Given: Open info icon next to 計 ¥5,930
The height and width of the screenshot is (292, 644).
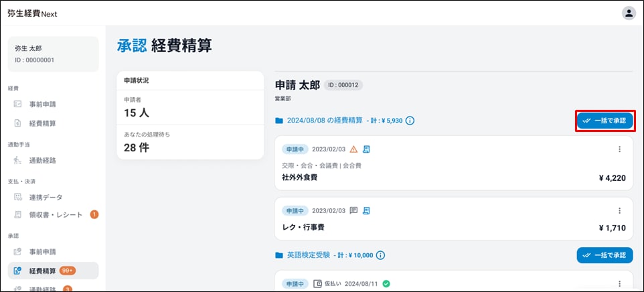Looking at the screenshot, I should [x=410, y=121].
